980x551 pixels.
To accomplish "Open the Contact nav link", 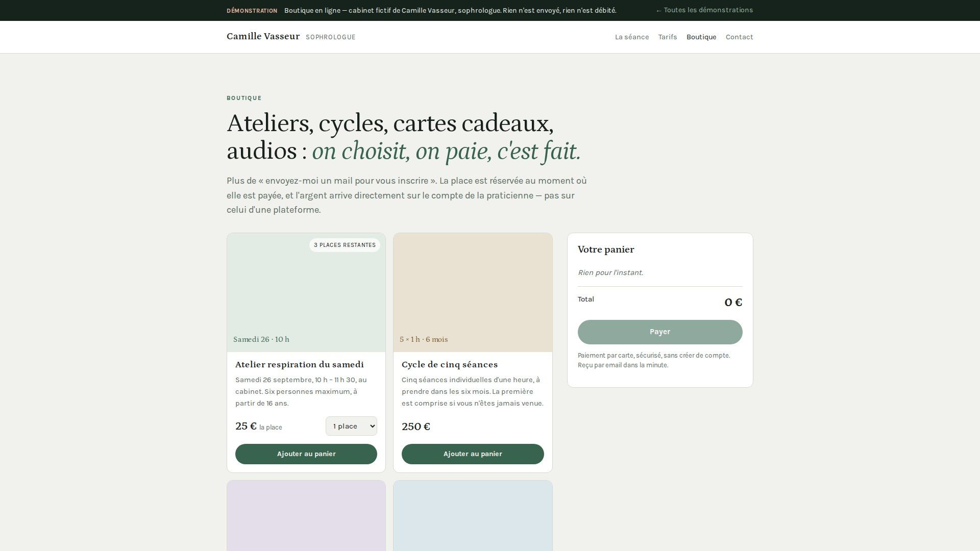I will point(739,37).
